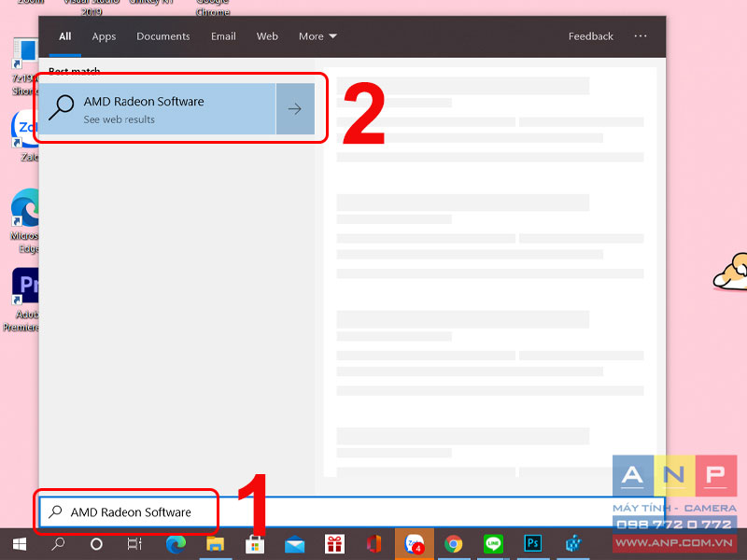Screen dimensions: 747x560
Task: Switch to the Apps search tab
Action: pyautogui.click(x=104, y=36)
